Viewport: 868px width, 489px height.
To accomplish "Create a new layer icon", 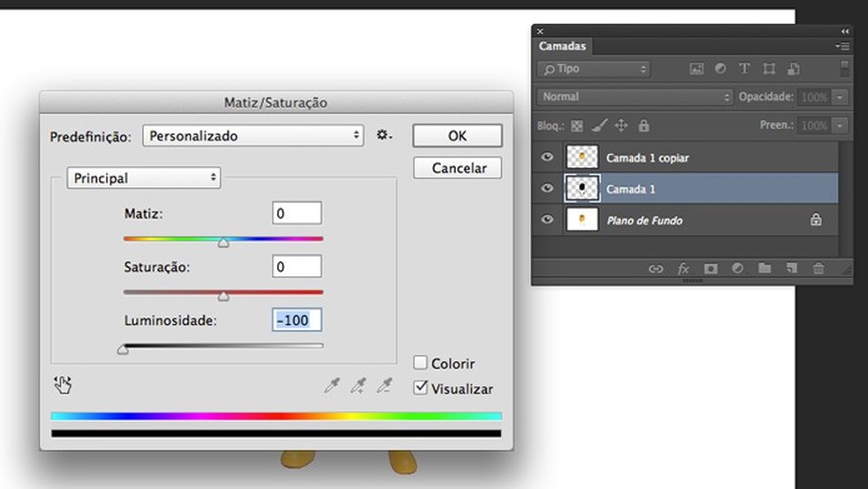I will click(x=791, y=268).
